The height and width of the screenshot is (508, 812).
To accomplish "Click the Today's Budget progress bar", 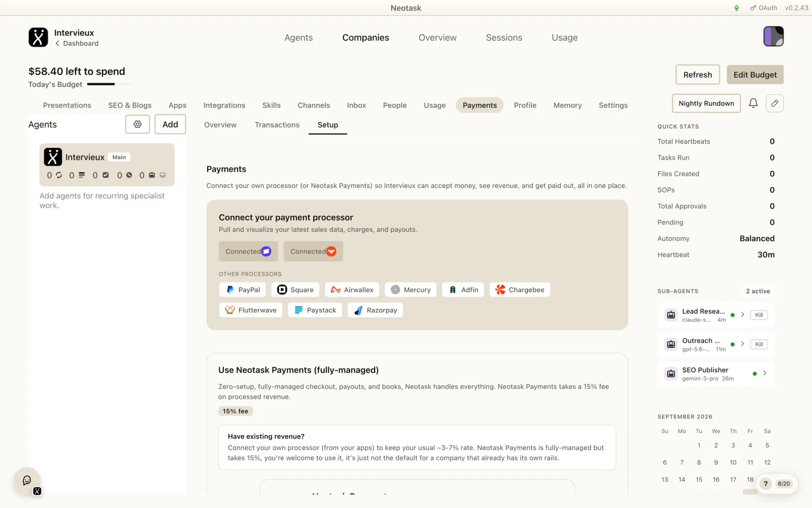I will point(110,84).
